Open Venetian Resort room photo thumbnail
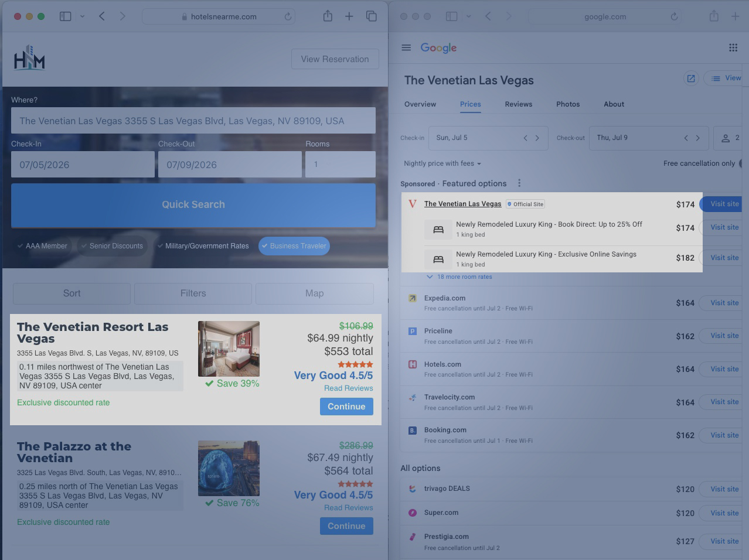 (229, 349)
